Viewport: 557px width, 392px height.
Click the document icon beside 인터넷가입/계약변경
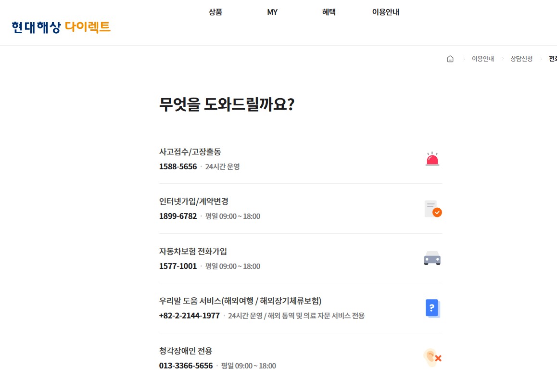pos(430,208)
